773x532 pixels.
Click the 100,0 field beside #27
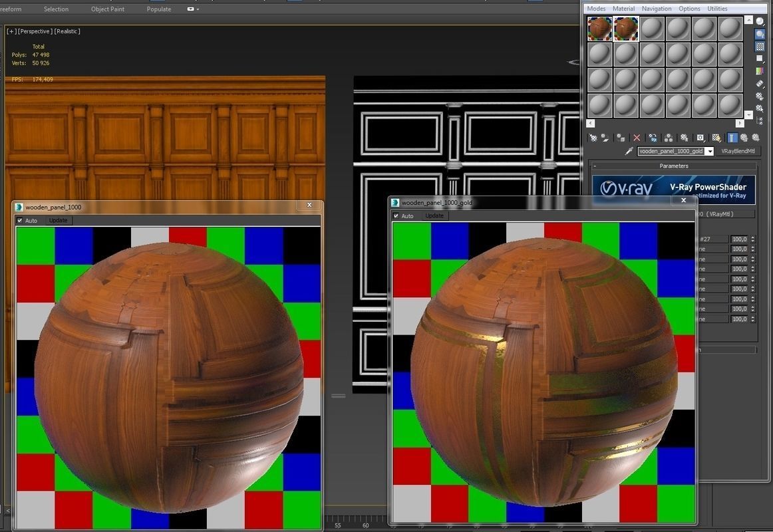740,239
